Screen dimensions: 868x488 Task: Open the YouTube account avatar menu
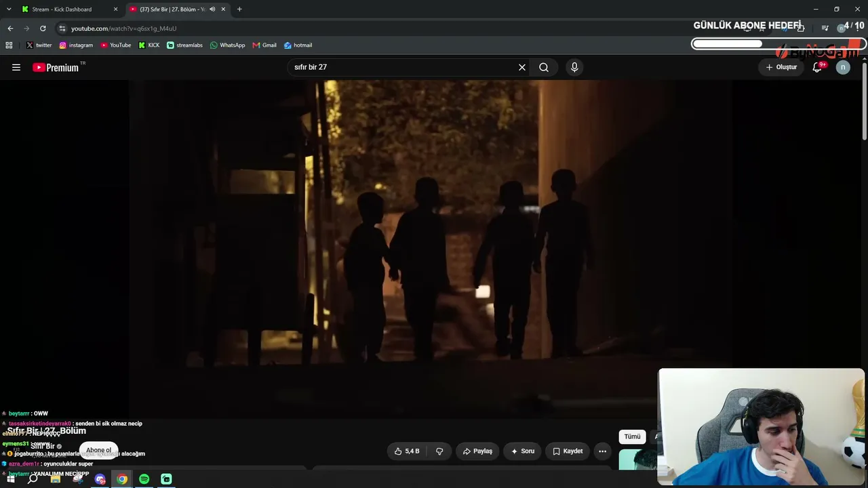[843, 67]
